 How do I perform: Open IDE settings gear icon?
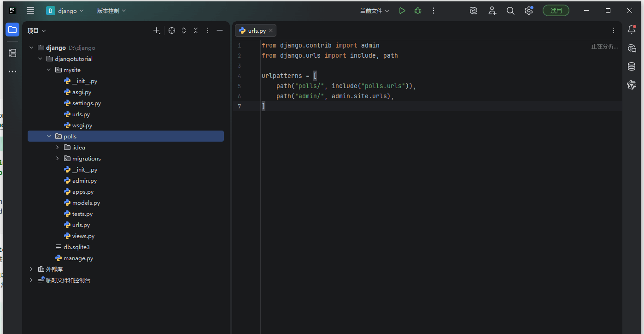point(529,11)
